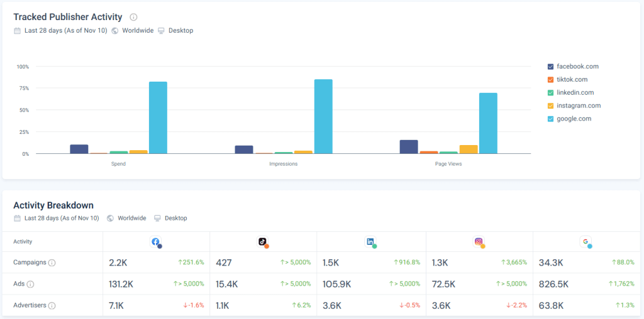Toggle facebook.com legend checkbox
Viewport: 644px width, 319px height.
tap(551, 67)
